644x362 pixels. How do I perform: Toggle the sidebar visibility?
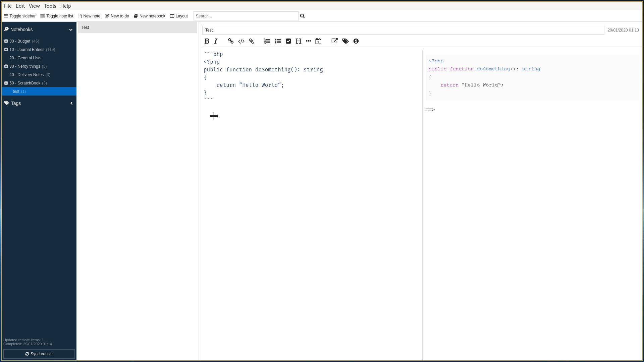tap(19, 16)
